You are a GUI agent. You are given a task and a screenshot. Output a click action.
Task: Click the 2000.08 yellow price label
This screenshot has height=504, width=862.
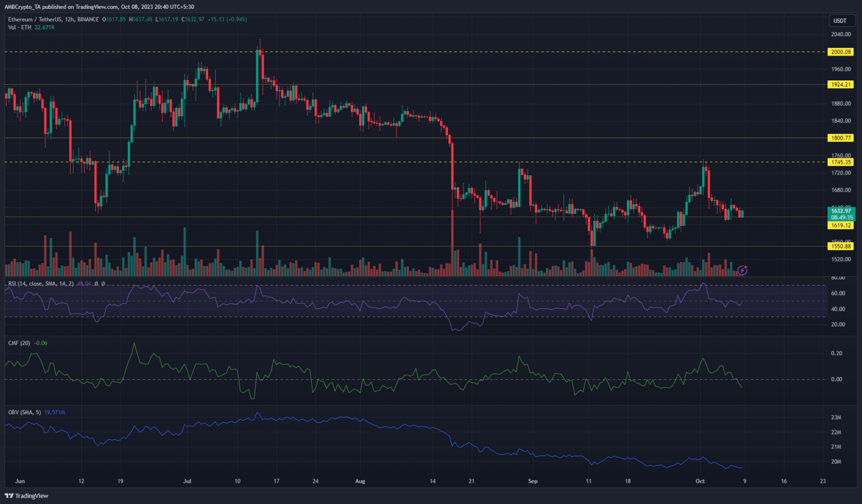[841, 52]
